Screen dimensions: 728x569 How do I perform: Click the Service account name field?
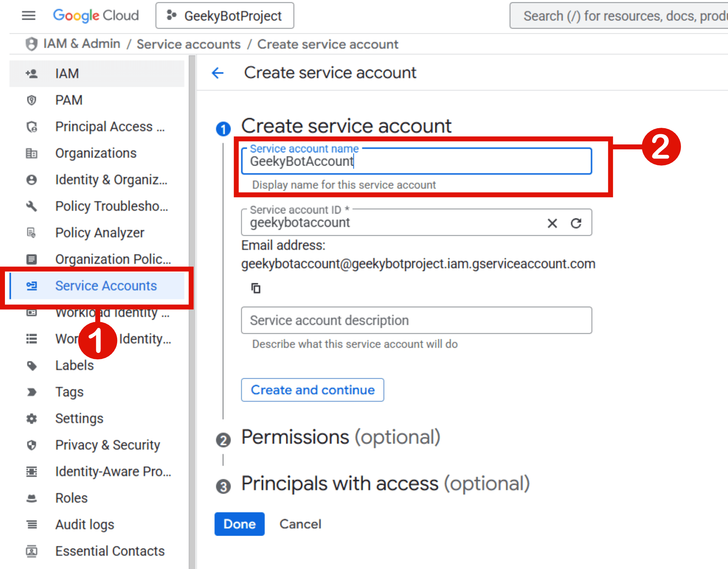tap(416, 161)
